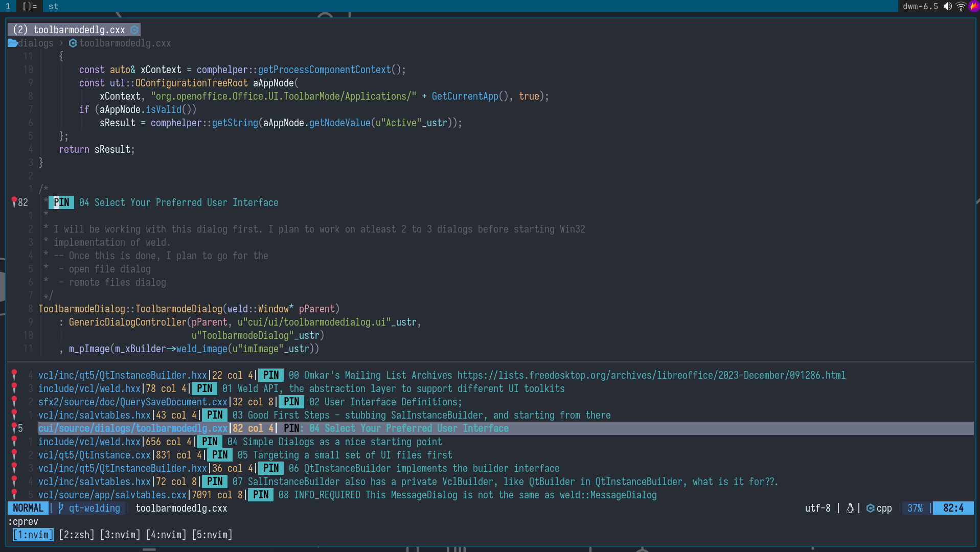
Task: Click the PIN badge on line 82
Action: coord(61,202)
